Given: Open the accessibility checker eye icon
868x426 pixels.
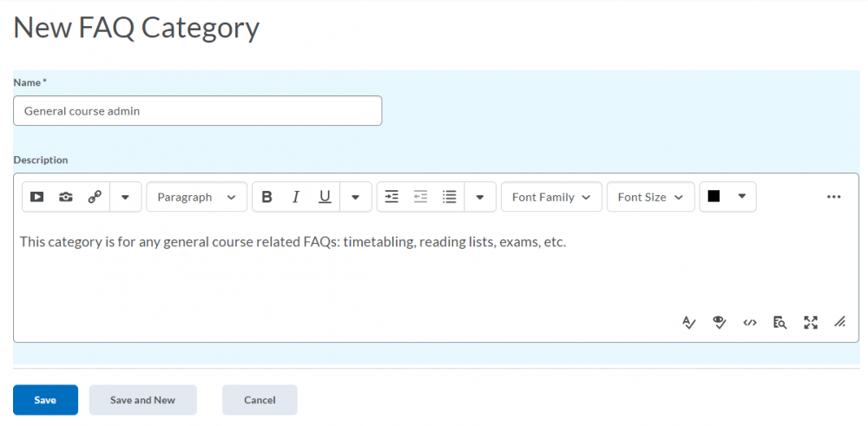Looking at the screenshot, I should 719,323.
